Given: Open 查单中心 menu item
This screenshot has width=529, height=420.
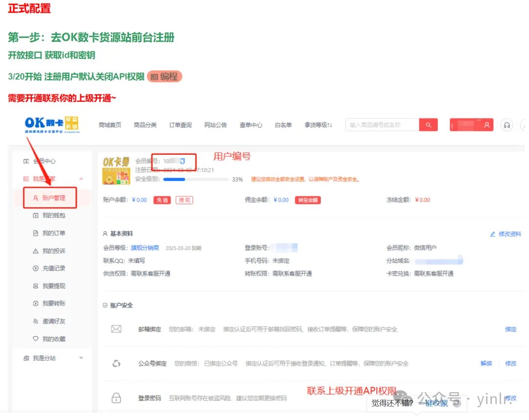Looking at the screenshot, I should pyautogui.click(x=251, y=125).
